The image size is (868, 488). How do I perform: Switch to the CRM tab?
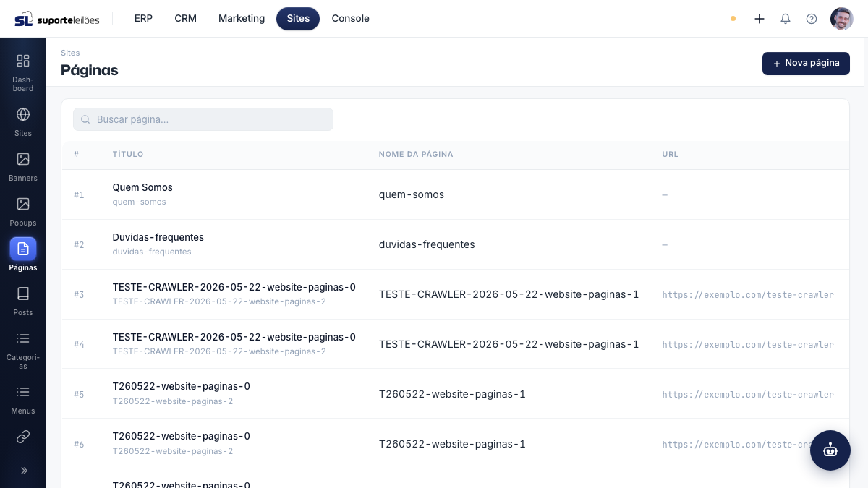pos(186,19)
